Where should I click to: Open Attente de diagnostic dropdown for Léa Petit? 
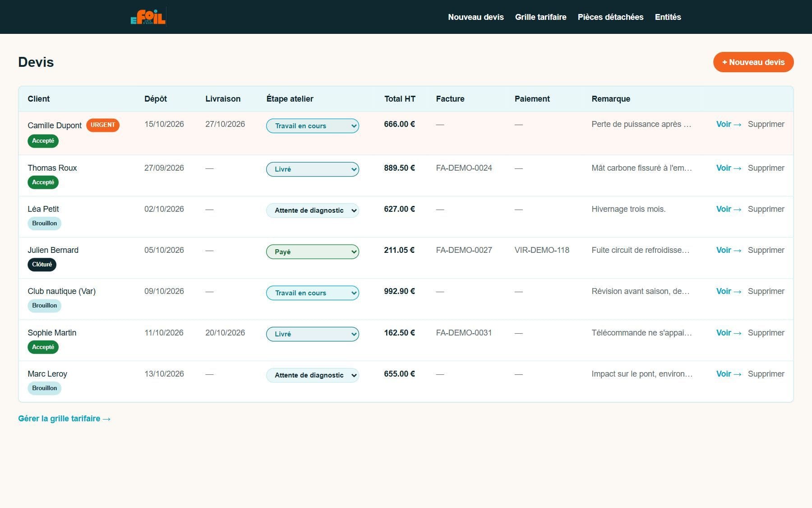tap(312, 210)
